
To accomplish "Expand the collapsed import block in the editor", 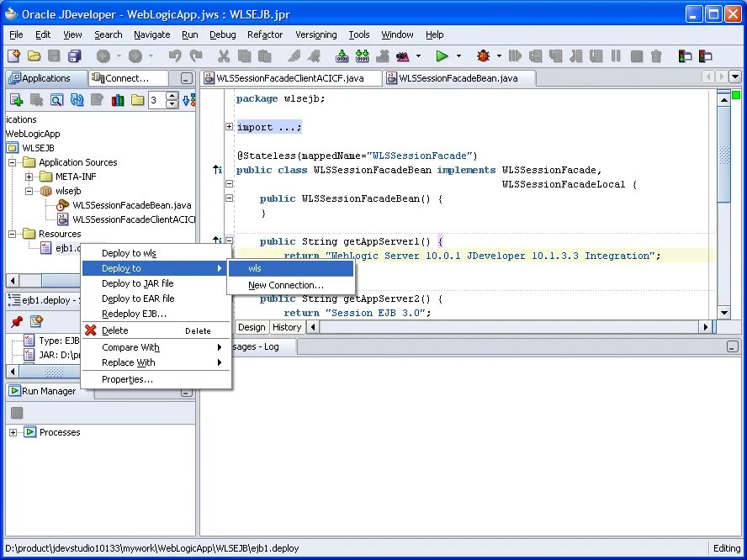I will pos(229,127).
